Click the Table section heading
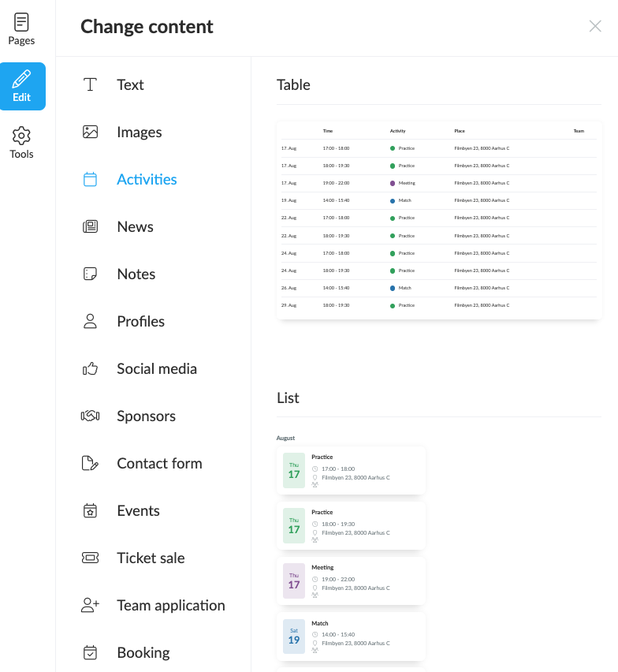The image size is (618, 672). tap(293, 85)
